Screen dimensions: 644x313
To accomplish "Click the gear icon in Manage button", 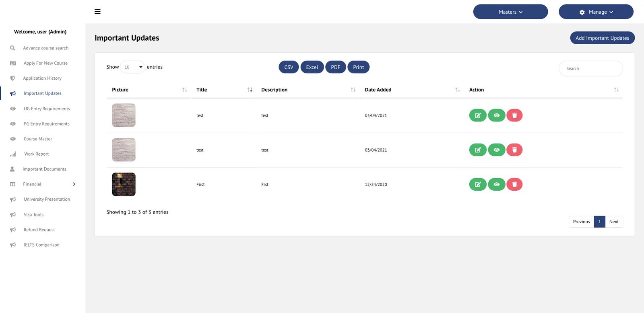I will tap(582, 12).
